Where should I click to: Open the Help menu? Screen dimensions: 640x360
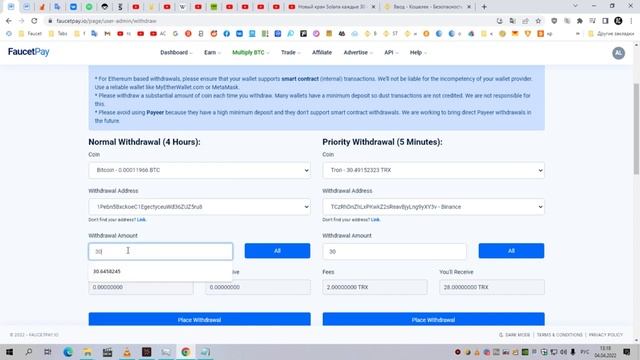point(418,53)
